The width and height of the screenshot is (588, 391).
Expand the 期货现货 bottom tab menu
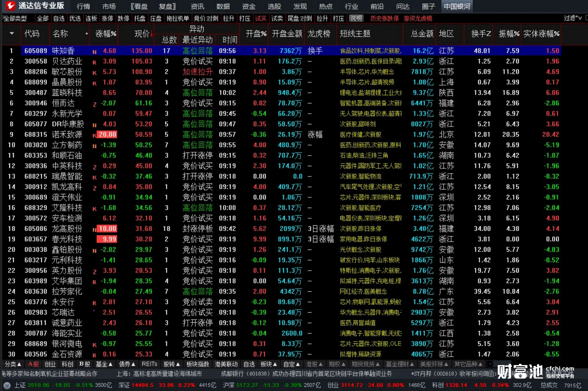[366, 364]
